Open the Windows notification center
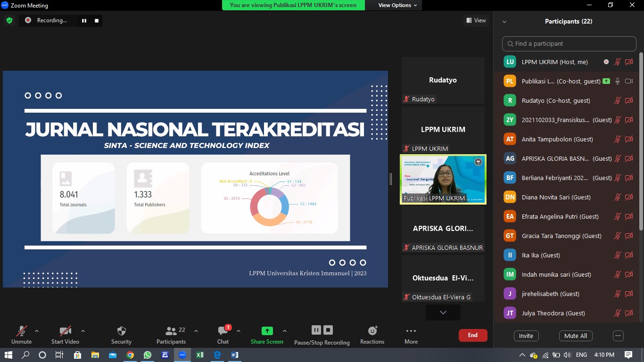 click(628, 355)
